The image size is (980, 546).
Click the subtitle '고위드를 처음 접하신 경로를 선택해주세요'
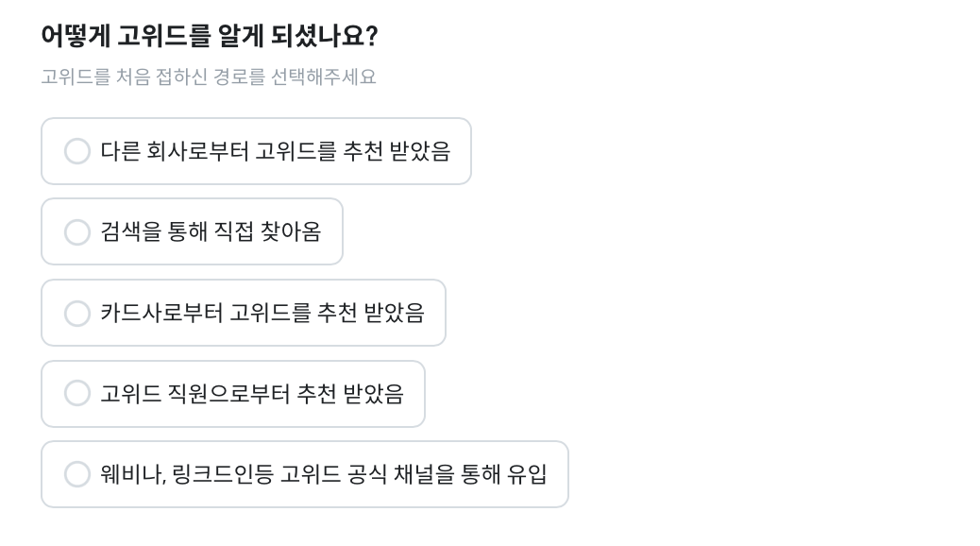(209, 77)
